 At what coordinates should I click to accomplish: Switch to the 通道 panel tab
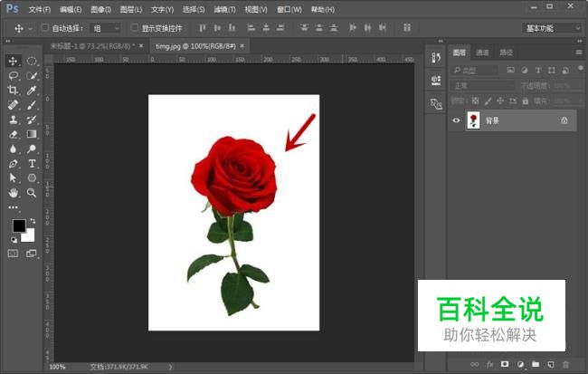[x=483, y=53]
